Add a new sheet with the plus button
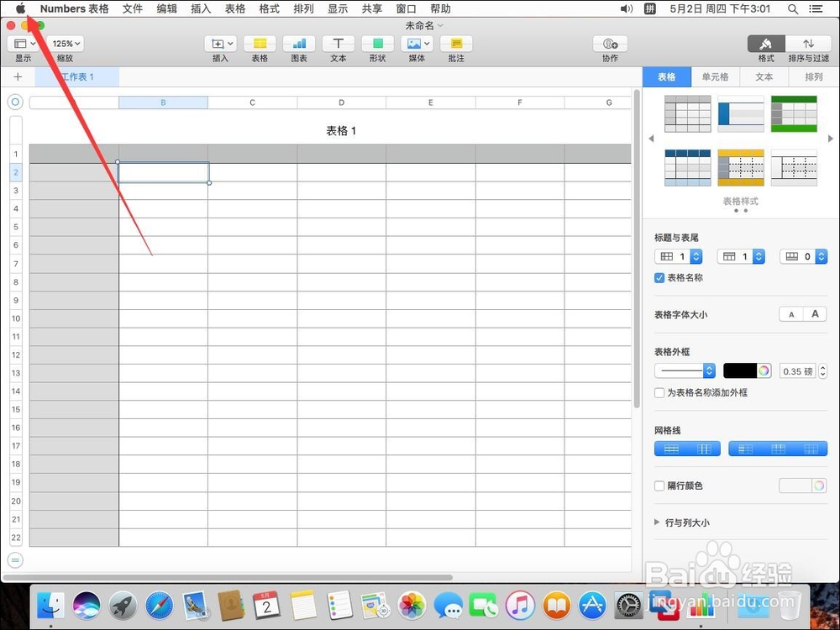The width and height of the screenshot is (840, 630). coord(18,76)
